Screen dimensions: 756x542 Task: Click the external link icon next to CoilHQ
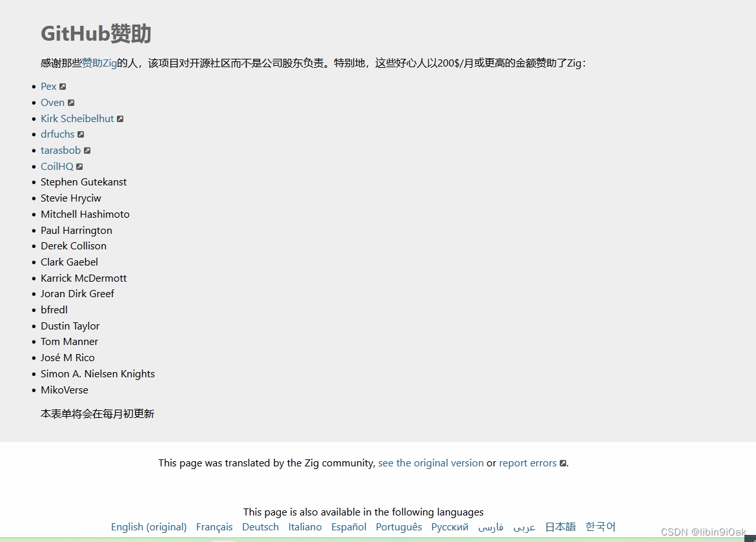(79, 166)
